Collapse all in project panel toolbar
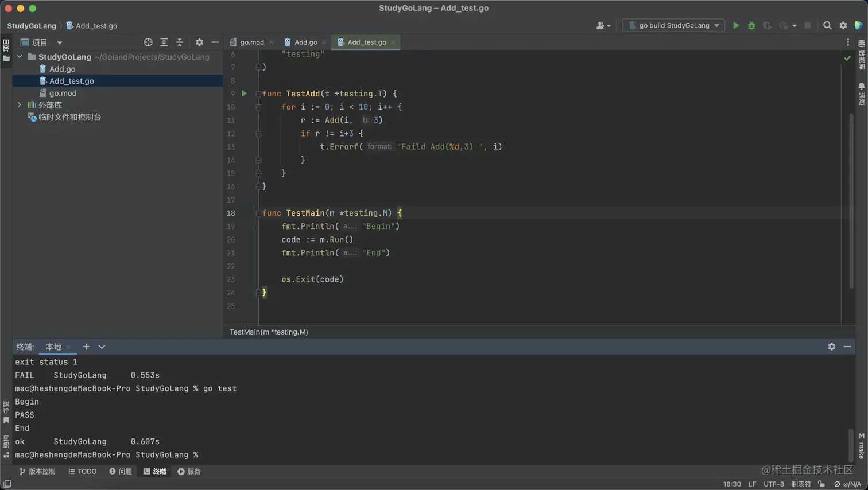Viewport: 868px width, 490px height. [180, 42]
